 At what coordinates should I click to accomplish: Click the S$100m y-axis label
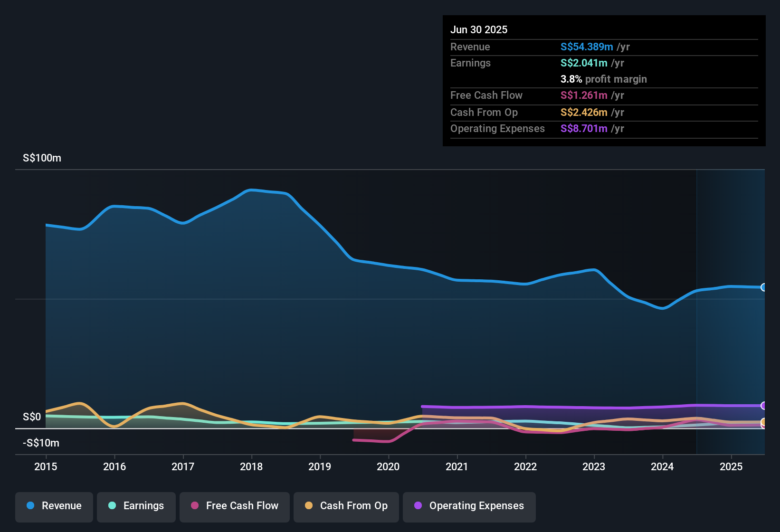click(x=42, y=158)
